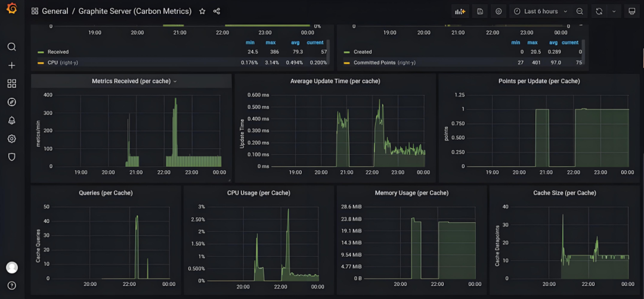Open the Alerting bell icon
This screenshot has height=299, width=644.
tap(12, 120)
